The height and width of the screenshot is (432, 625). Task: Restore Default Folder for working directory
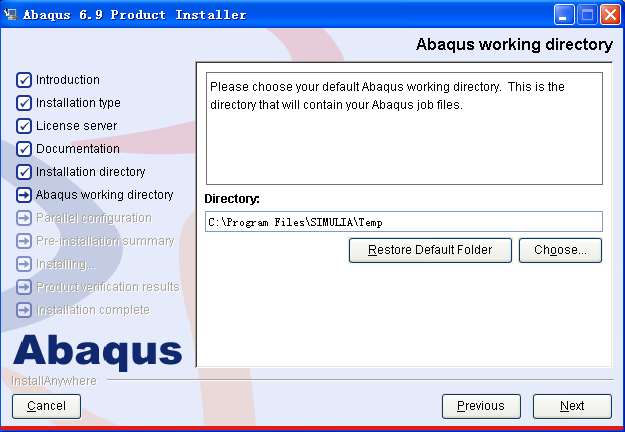click(430, 250)
